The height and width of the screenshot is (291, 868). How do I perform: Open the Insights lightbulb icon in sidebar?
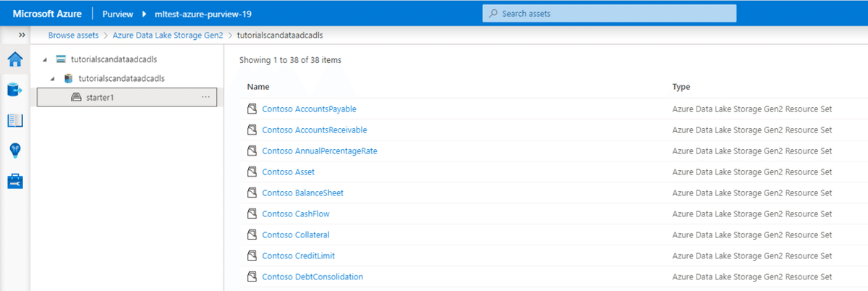coord(14,150)
